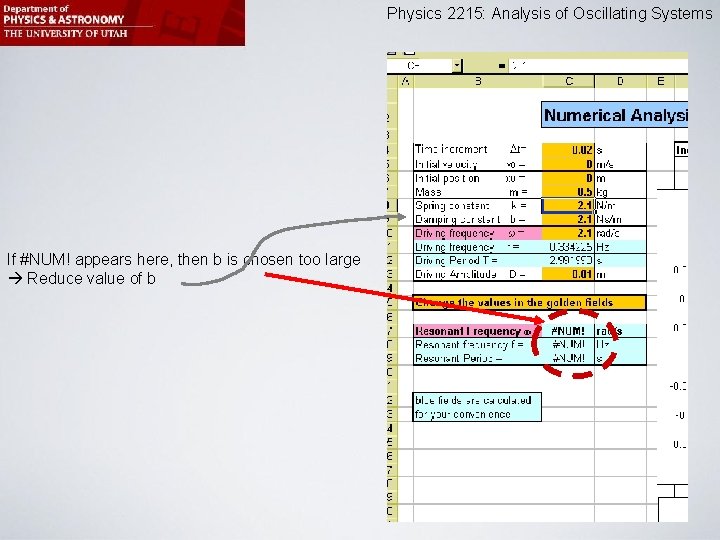This screenshot has height=540, width=720.
Task: Select the Initial velocity value cell
Action: point(568,164)
